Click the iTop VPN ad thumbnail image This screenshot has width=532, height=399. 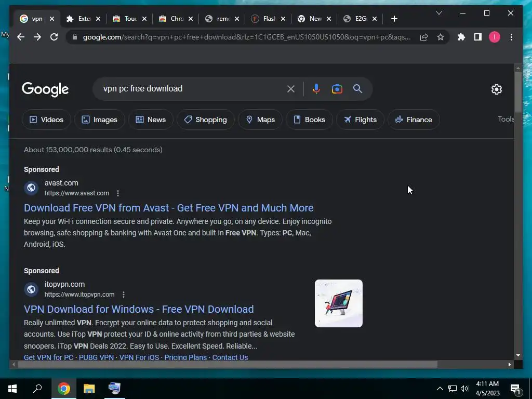[x=339, y=303]
